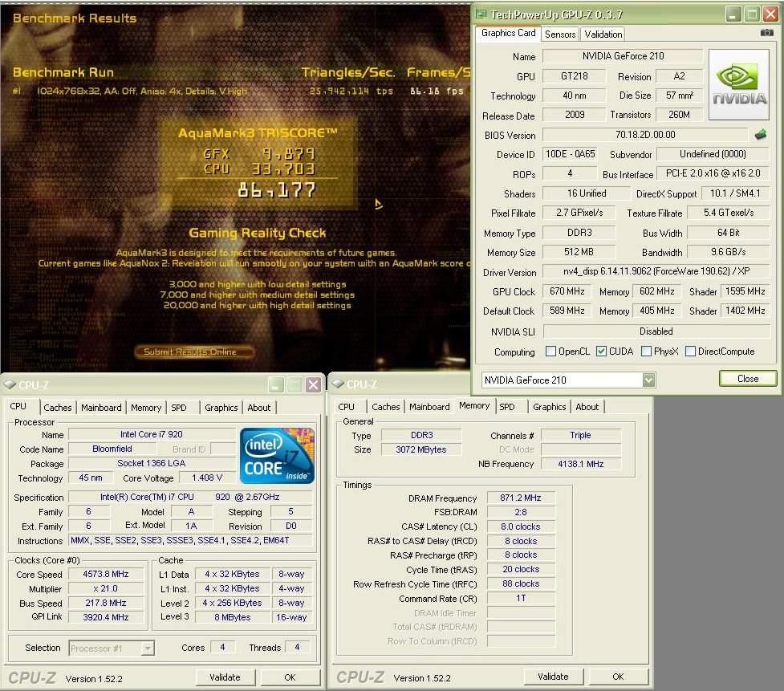Click Multiplier value x 21.0
This screenshot has width=784, height=691.
pos(106,588)
